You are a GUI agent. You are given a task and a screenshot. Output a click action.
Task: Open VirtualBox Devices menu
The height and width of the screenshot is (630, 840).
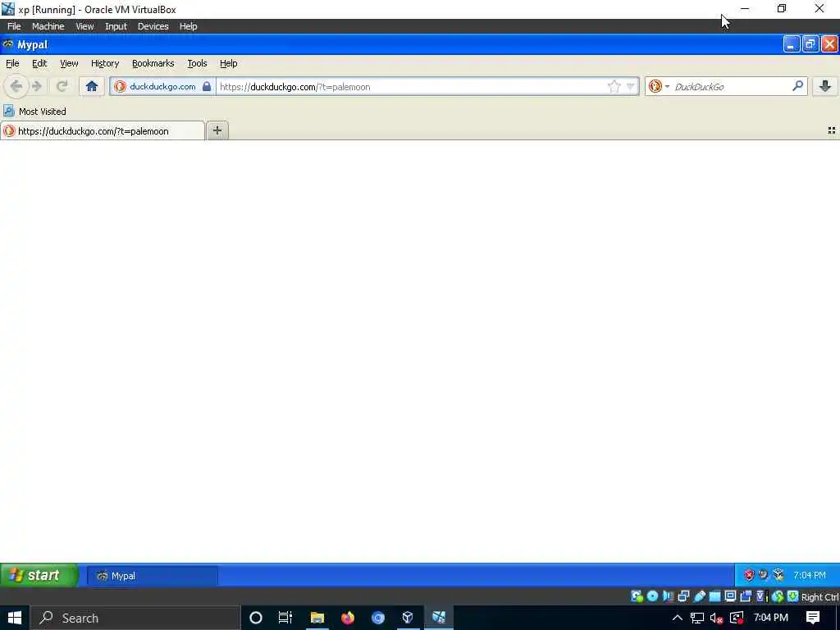click(153, 26)
